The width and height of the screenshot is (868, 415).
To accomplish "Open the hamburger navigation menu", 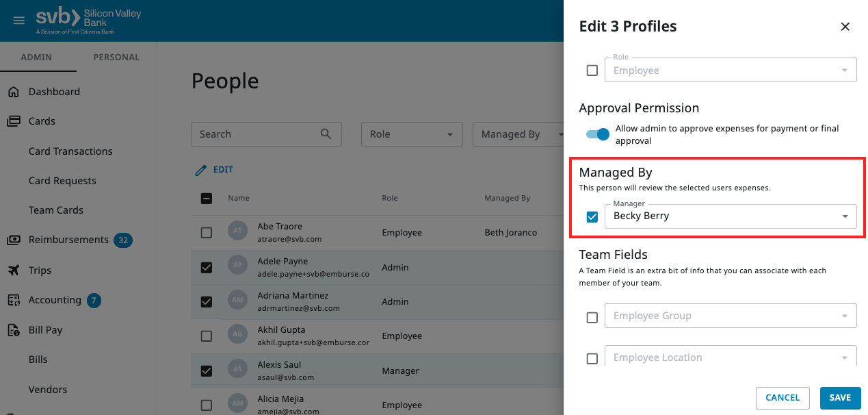I will [19, 21].
